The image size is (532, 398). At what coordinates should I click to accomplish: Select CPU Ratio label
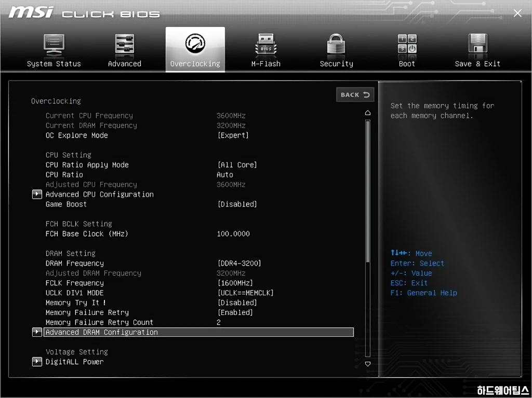pos(64,174)
